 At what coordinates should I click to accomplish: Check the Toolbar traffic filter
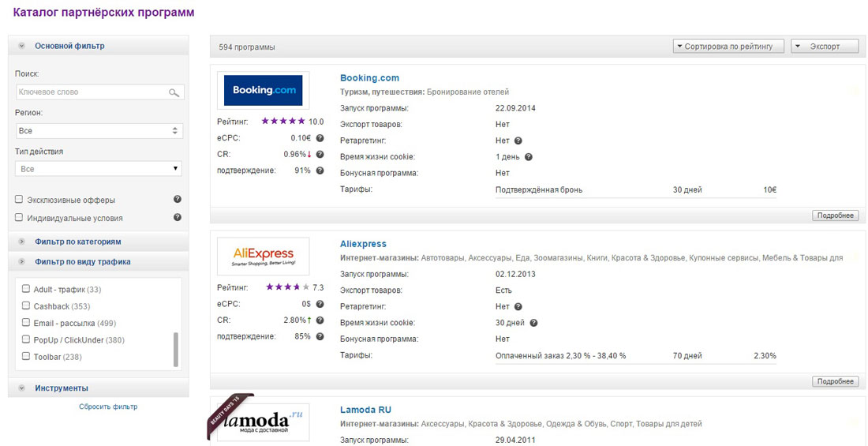coord(25,356)
